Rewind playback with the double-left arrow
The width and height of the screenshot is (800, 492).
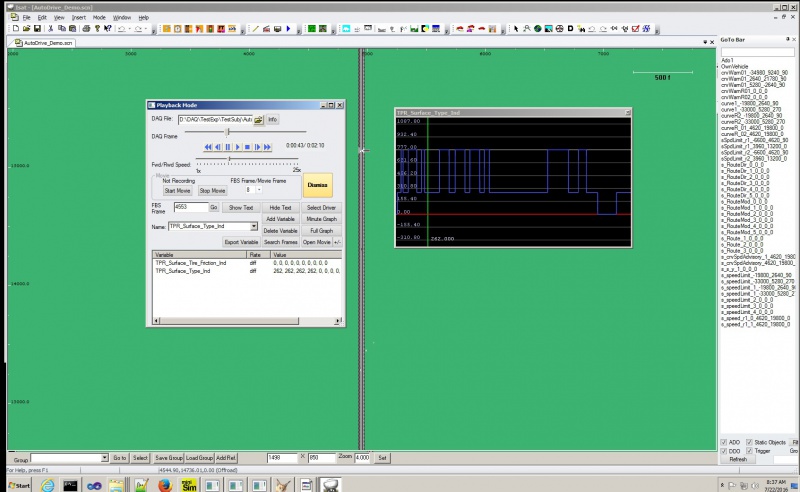pos(208,147)
